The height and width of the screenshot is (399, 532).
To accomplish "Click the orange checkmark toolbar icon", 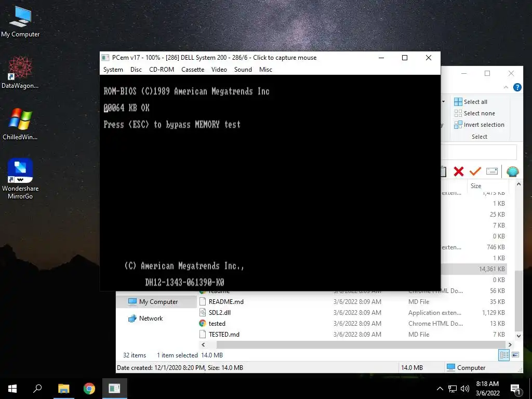I will (x=475, y=171).
